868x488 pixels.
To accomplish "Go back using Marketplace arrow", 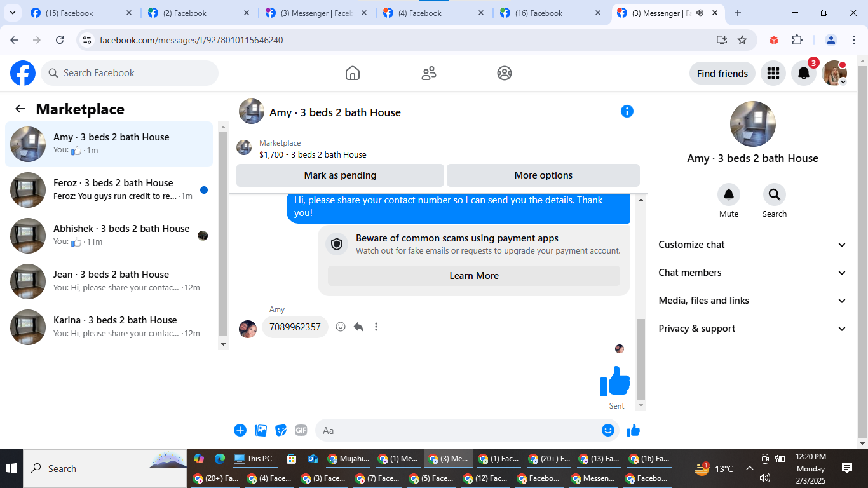I will 20,109.
